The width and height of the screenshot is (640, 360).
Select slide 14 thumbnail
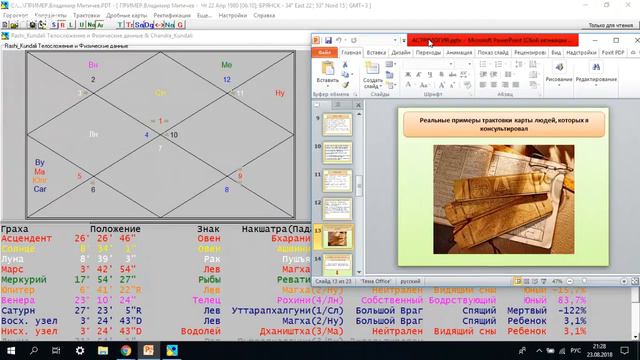[337, 264]
